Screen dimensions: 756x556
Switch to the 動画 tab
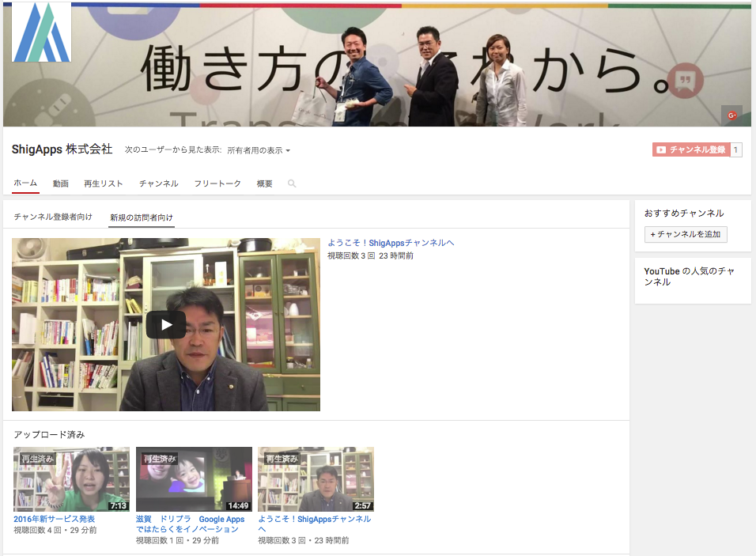[x=61, y=183]
